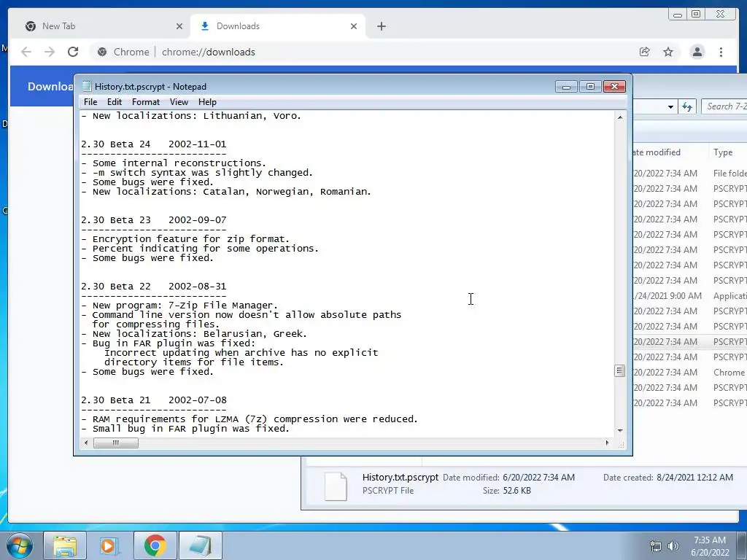
Task: Click Notepad's horizontal scroll right arrow
Action: tap(607, 443)
